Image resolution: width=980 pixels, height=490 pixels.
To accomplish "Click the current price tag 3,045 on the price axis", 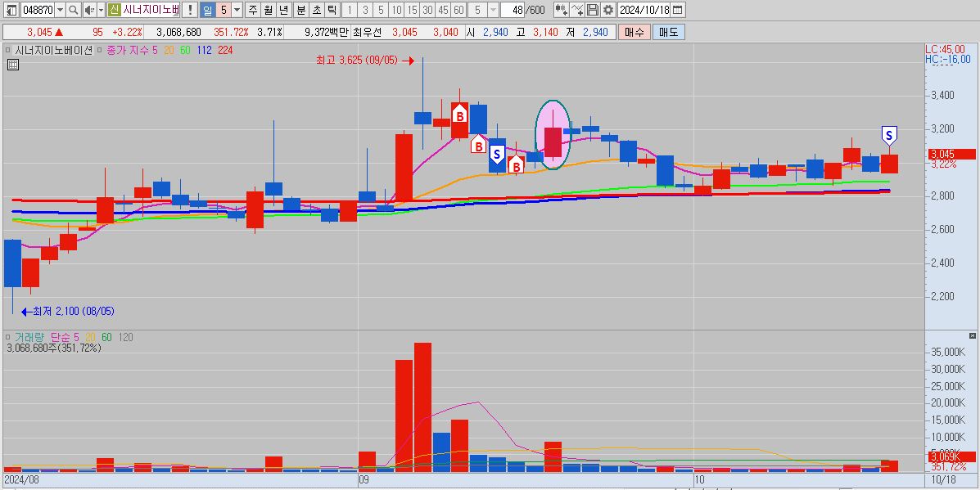I will [x=952, y=154].
